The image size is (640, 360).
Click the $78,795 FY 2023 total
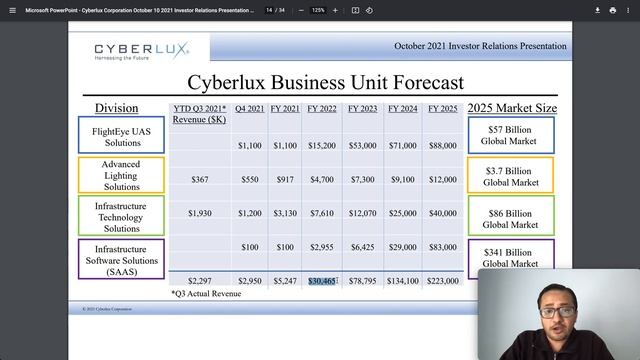362,281
